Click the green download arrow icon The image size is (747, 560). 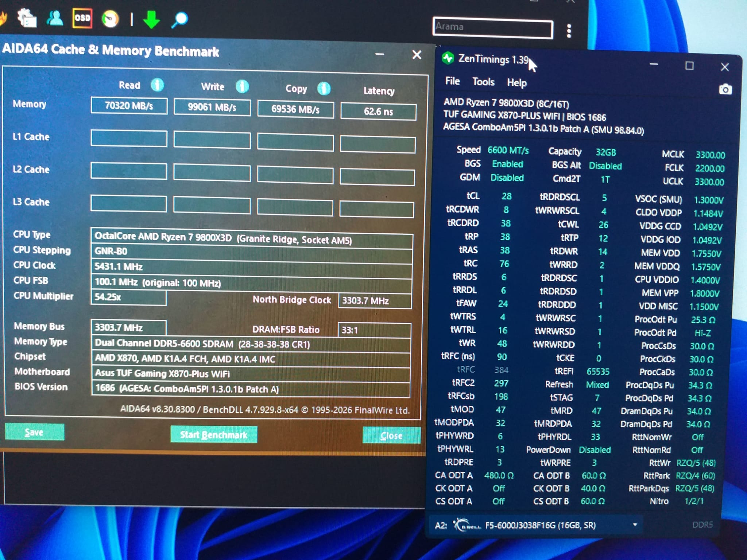(151, 19)
